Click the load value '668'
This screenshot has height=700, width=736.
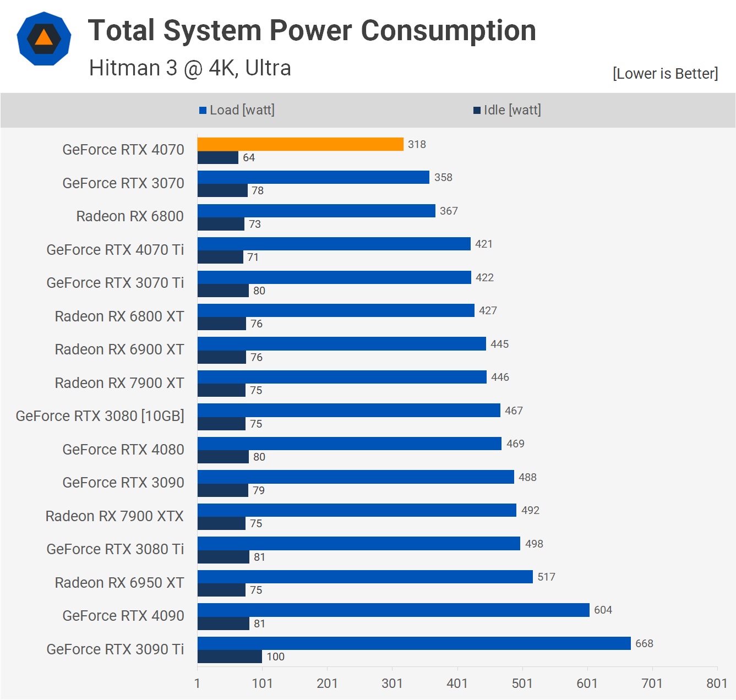tap(644, 644)
